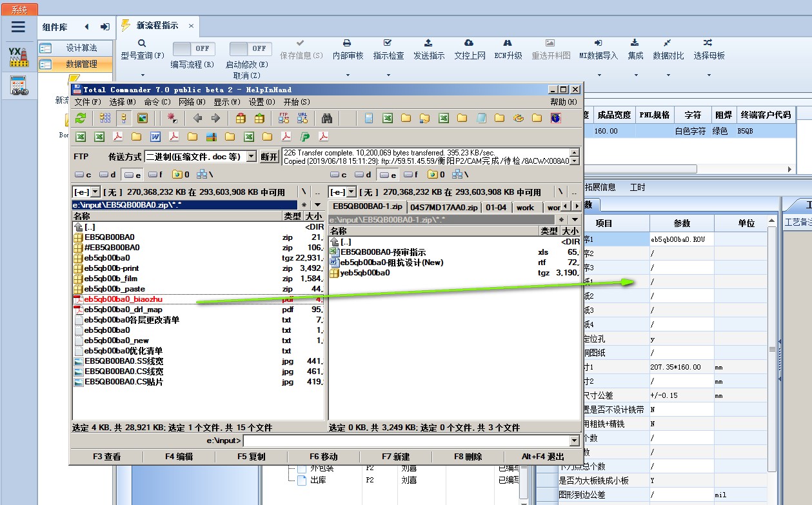This screenshot has height=505, width=812.
Task: Open the 帮助(H) menu
Action: 564,102
